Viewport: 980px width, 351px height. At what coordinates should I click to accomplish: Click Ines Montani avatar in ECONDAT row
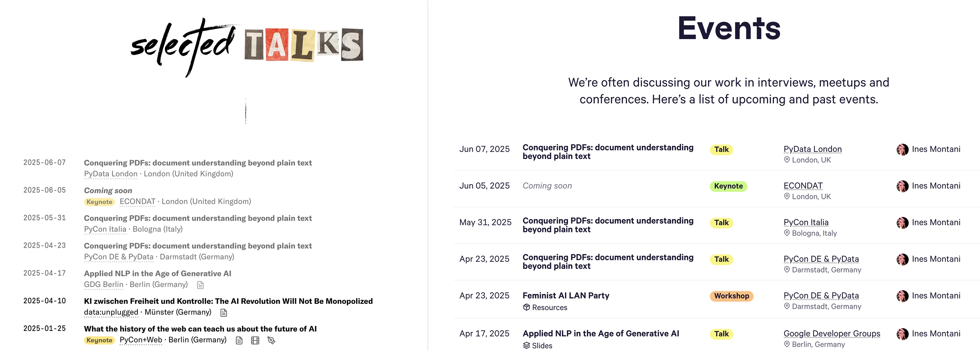[902, 186]
